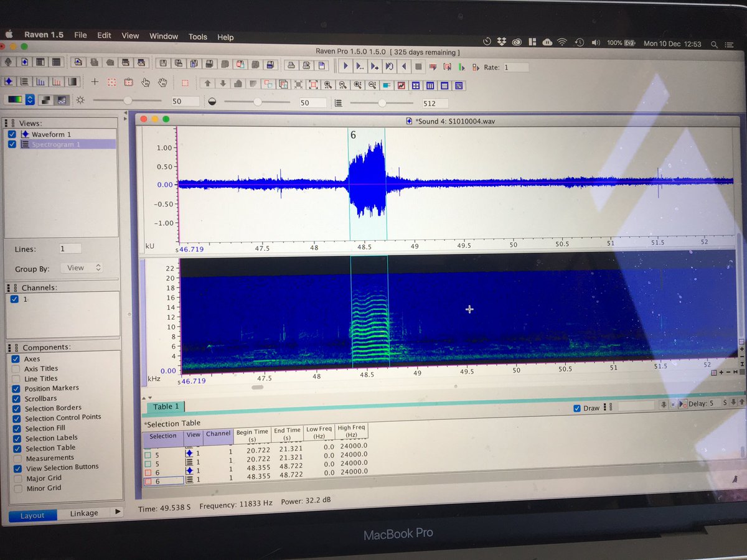Screen dimensions: 747x560
Task: Uncheck the Axes component checkbox
Action: tap(15, 359)
